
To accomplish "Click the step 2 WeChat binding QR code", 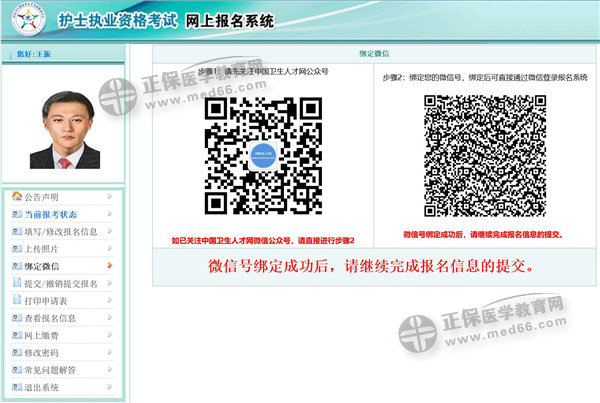I will (x=484, y=156).
